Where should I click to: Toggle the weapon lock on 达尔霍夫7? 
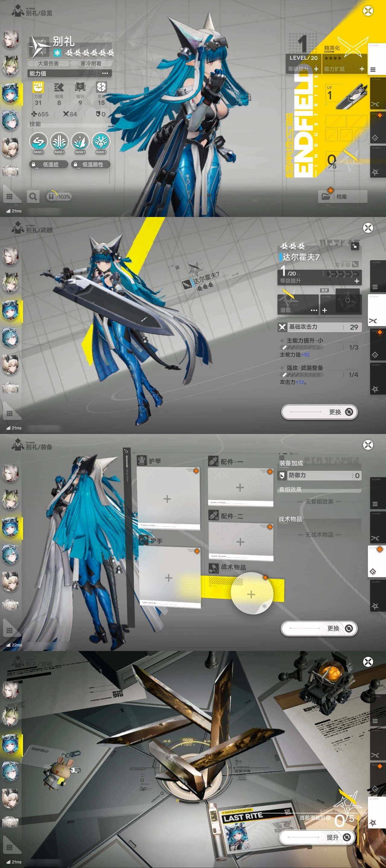[355, 246]
